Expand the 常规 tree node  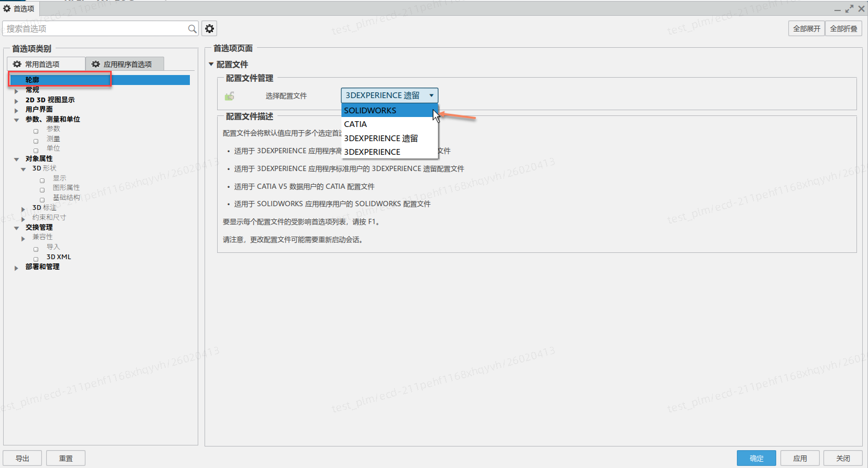click(16, 91)
